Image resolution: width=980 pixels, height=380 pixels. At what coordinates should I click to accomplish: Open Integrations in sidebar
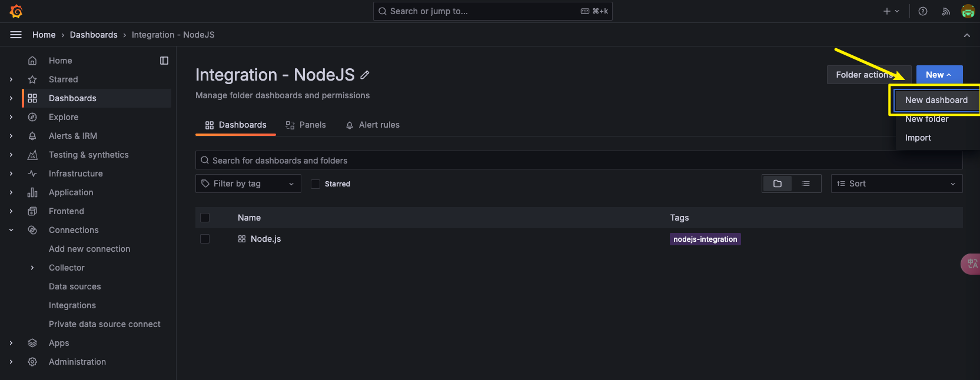pyautogui.click(x=72, y=305)
